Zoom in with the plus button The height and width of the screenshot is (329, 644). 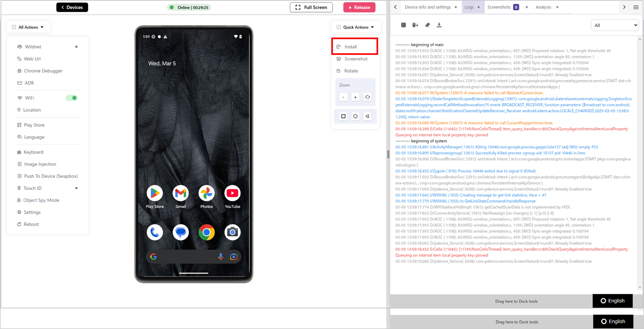coord(355,97)
